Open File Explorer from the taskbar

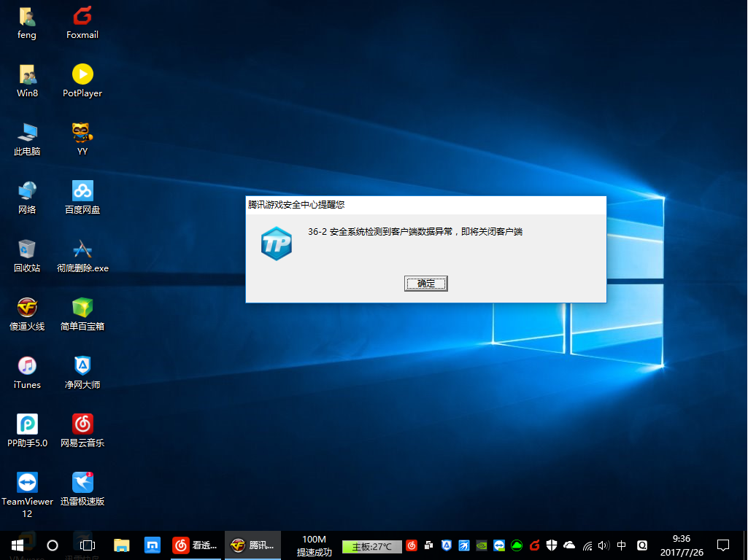click(122, 545)
